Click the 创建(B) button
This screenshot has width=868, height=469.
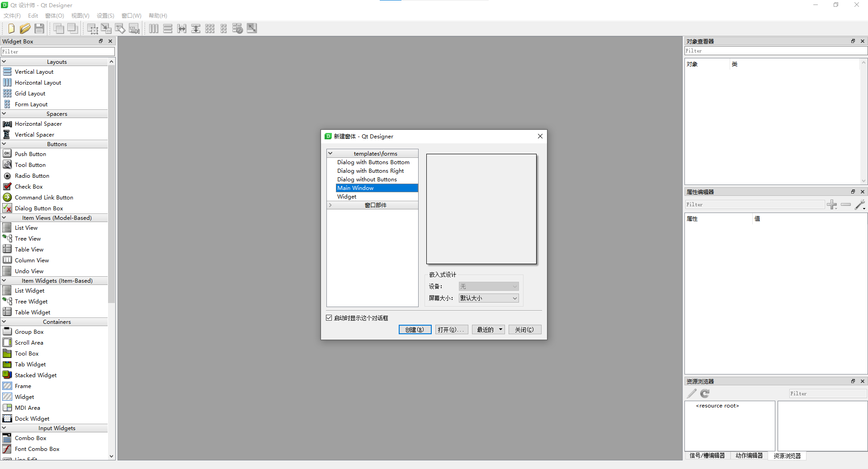(x=415, y=329)
